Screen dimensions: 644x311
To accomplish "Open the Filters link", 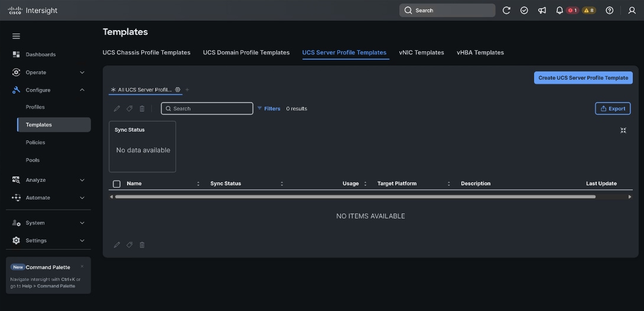I will click(x=269, y=109).
